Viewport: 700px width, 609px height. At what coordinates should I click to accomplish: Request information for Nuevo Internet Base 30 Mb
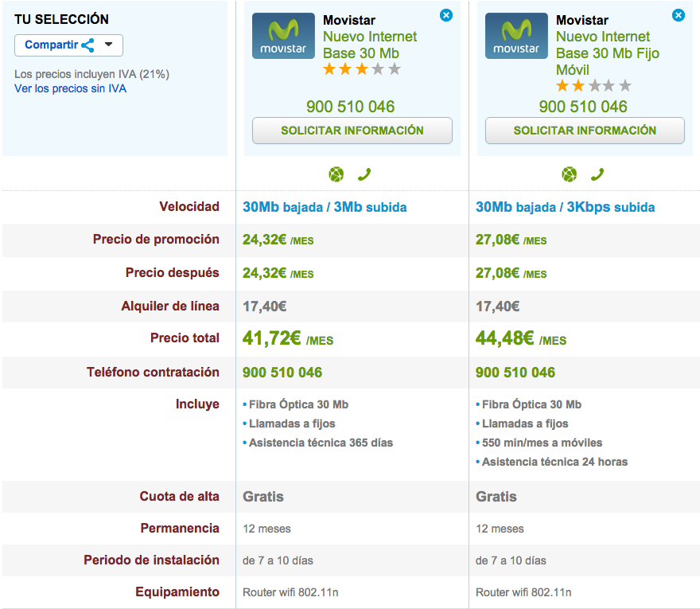[x=352, y=131]
